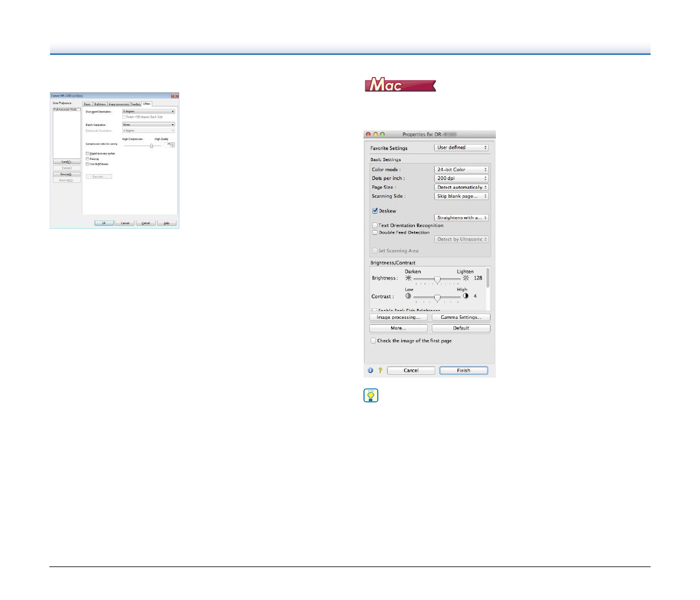The image size is (700, 600).
Task: Expand the Dots per inch dropdown
Action: pyautogui.click(x=461, y=178)
